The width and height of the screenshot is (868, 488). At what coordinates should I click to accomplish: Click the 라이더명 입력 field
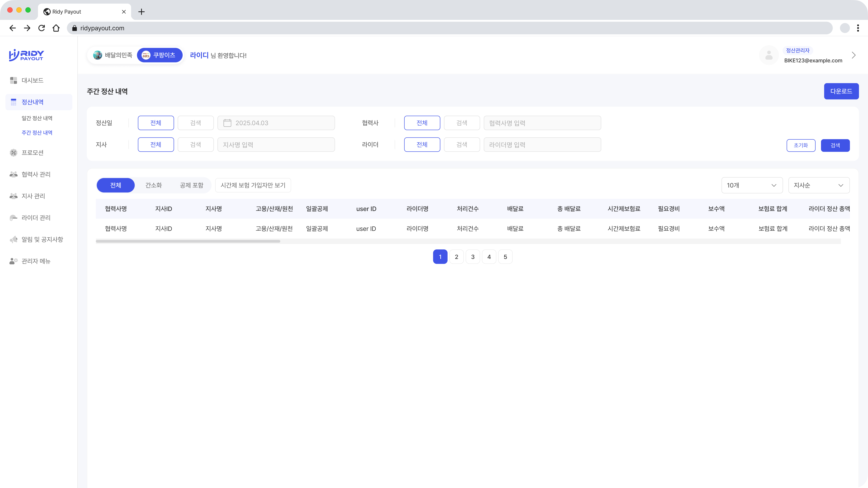[x=542, y=144]
